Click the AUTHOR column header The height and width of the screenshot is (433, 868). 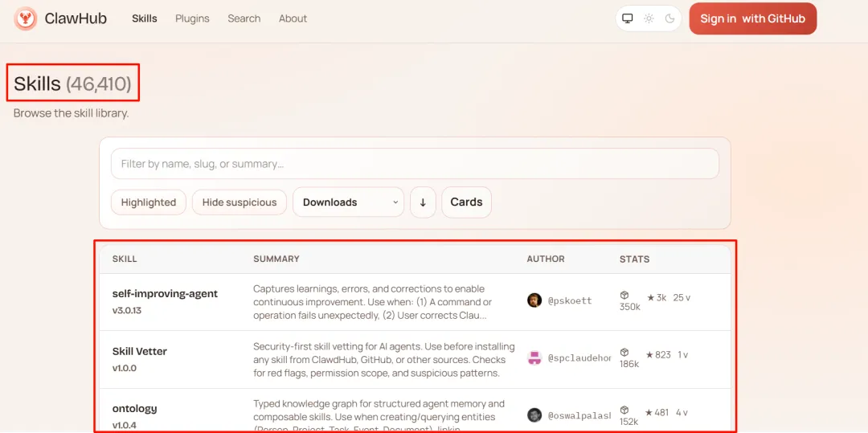coord(546,259)
